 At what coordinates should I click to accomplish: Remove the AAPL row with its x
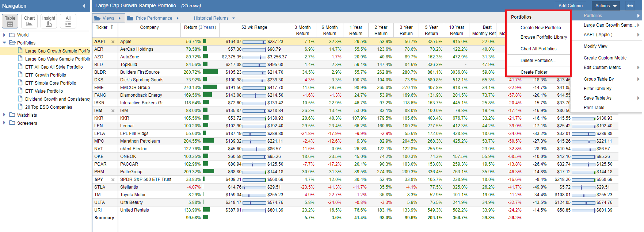pos(113,42)
